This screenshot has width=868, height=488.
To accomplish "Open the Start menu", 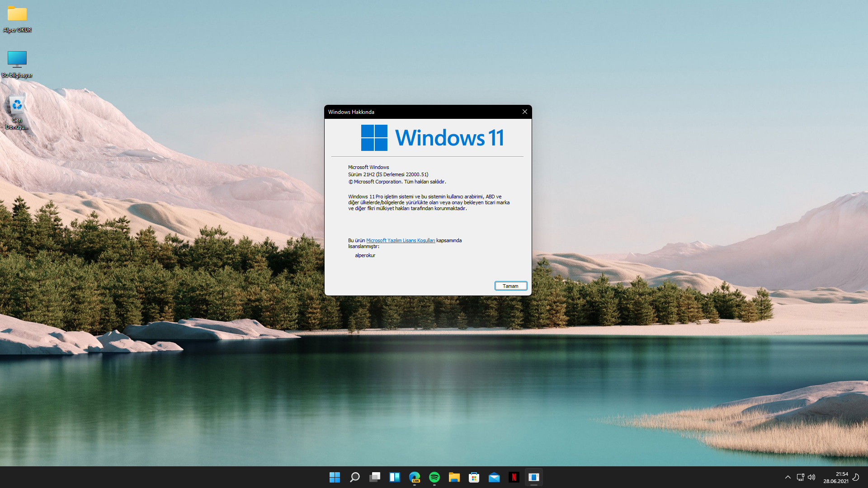I will pyautogui.click(x=335, y=477).
